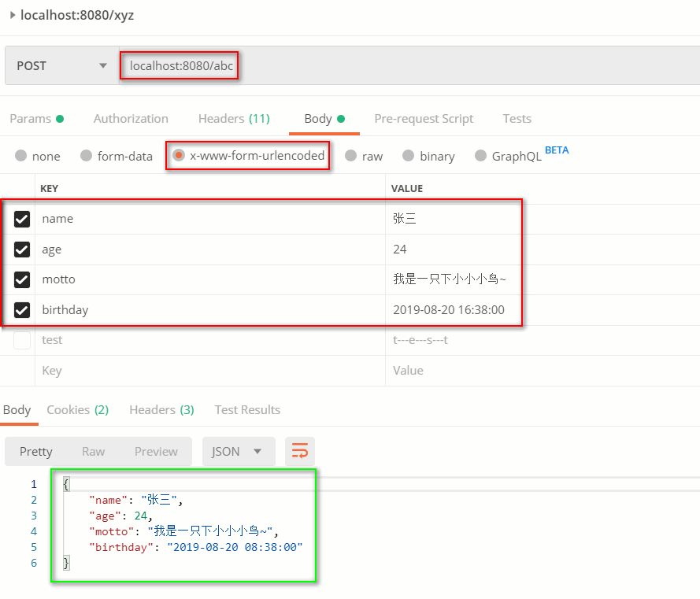This screenshot has width=700, height=599.
Task: Open the Pre-request Script tab
Action: pos(424,118)
